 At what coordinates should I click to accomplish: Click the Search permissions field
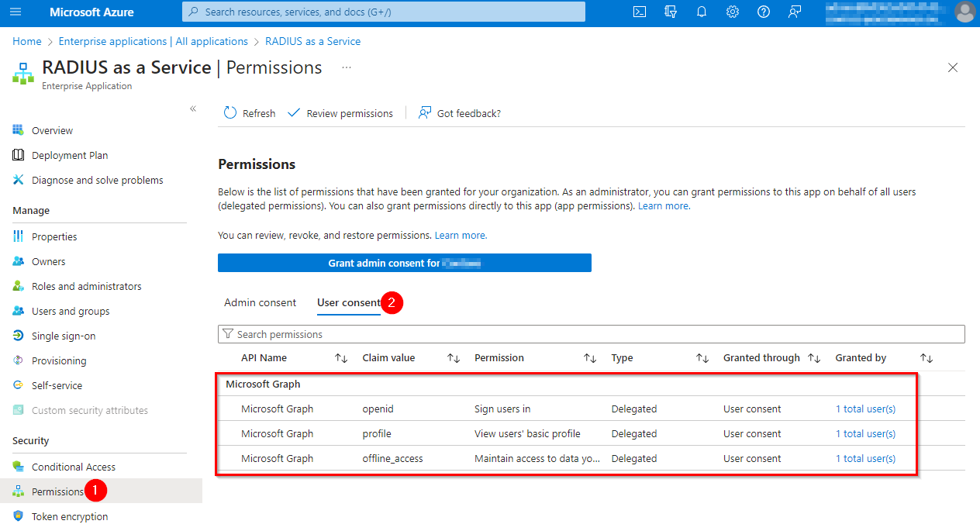pyautogui.click(x=591, y=334)
